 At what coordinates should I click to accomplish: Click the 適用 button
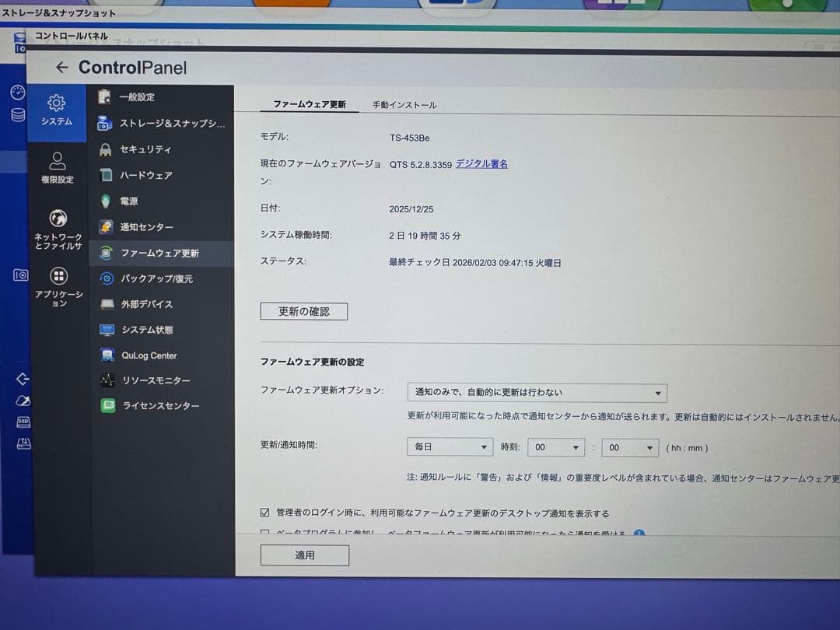305,555
